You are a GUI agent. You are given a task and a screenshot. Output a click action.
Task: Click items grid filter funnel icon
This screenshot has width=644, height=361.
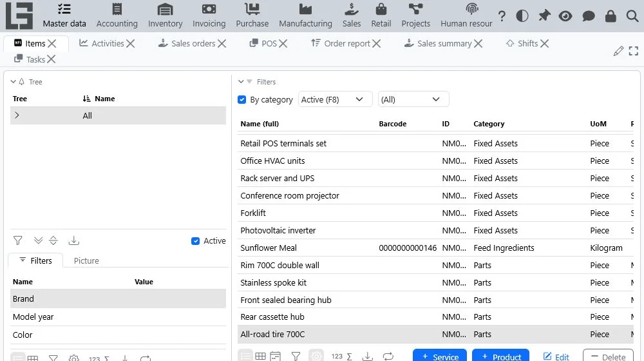pyautogui.click(x=296, y=356)
